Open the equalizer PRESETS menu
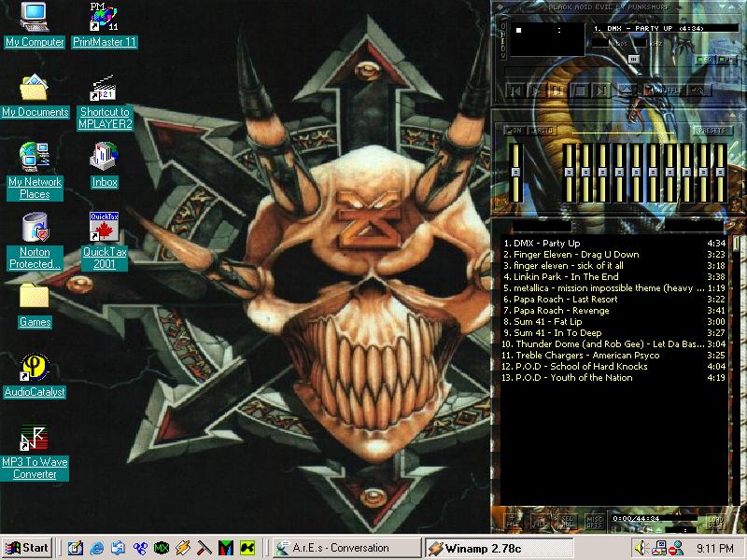This screenshot has width=747, height=560. pos(712,130)
